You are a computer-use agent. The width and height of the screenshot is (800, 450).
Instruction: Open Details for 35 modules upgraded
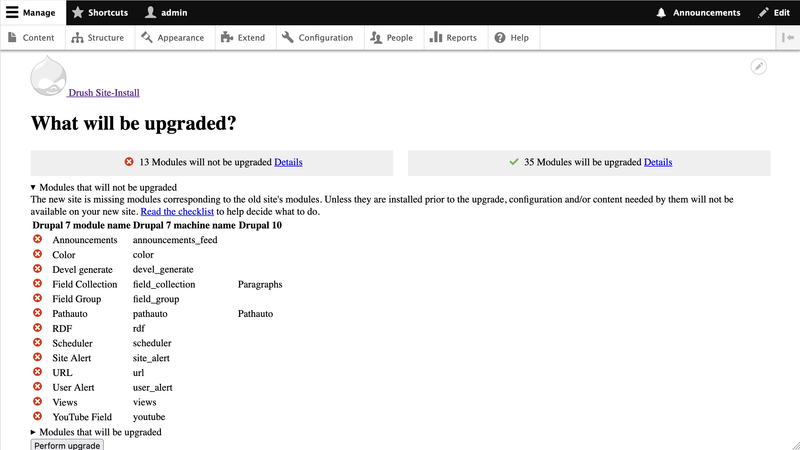coord(658,162)
